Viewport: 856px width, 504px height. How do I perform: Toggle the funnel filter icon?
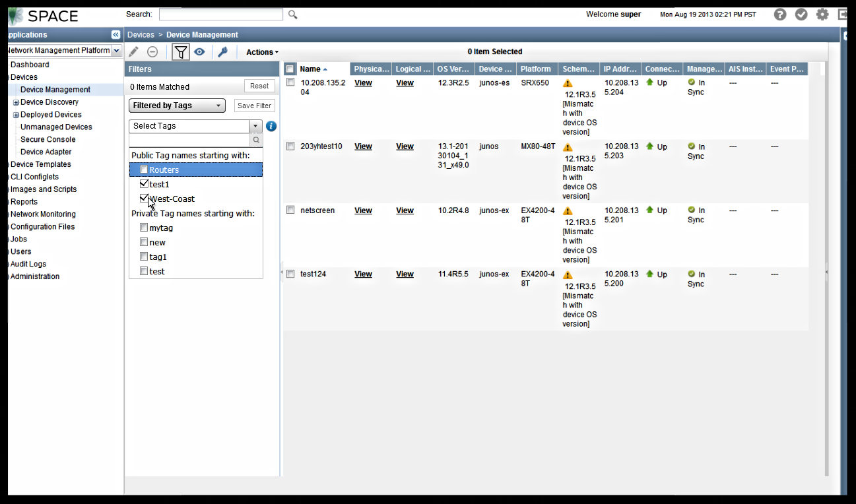point(180,51)
